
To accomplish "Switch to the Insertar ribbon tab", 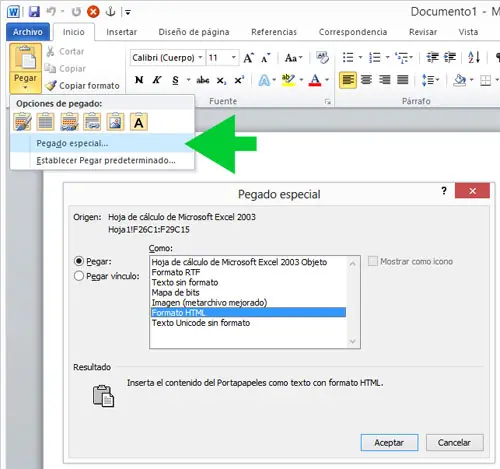I will pyautogui.click(x=121, y=32).
